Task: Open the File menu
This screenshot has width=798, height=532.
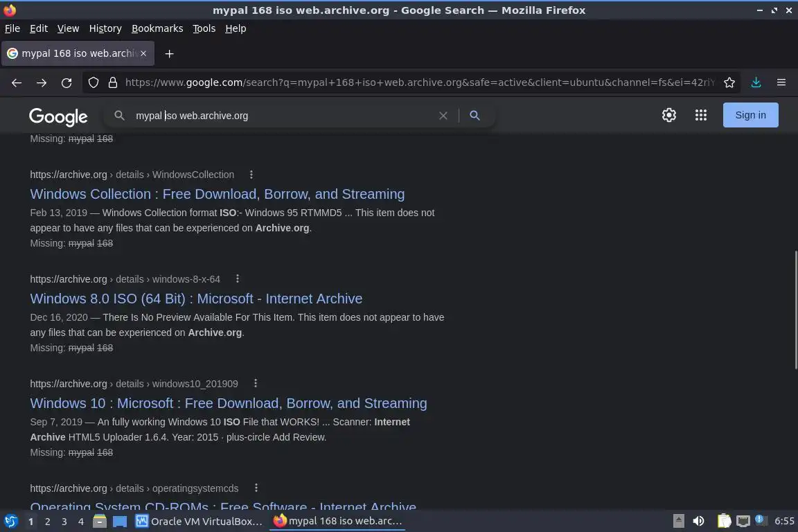Action: 12,28
